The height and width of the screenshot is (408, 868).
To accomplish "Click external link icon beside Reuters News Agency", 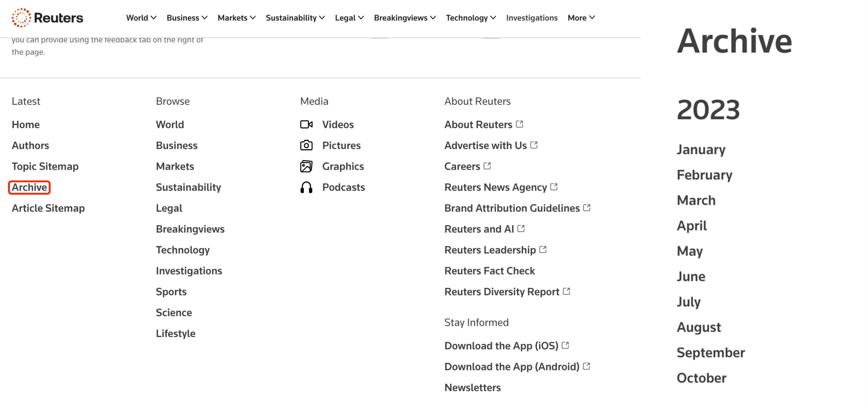I will pyautogui.click(x=554, y=187).
